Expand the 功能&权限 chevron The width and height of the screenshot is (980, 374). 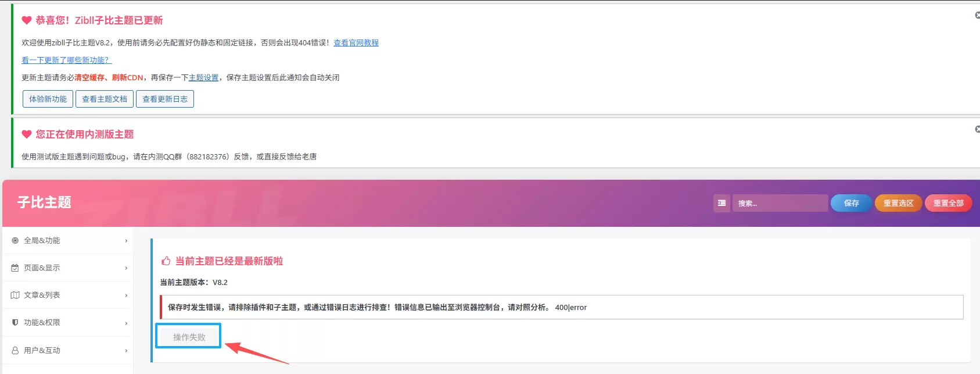(x=126, y=323)
